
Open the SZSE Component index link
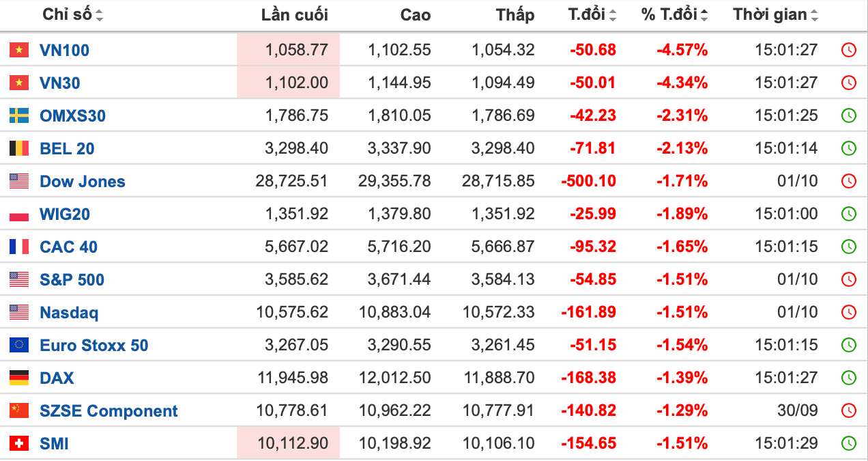[108, 411]
